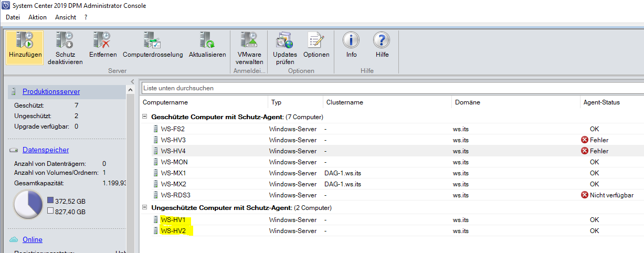Click the 'Ungeschützt:' count label
Screen dimensions: 644x253
(31, 115)
